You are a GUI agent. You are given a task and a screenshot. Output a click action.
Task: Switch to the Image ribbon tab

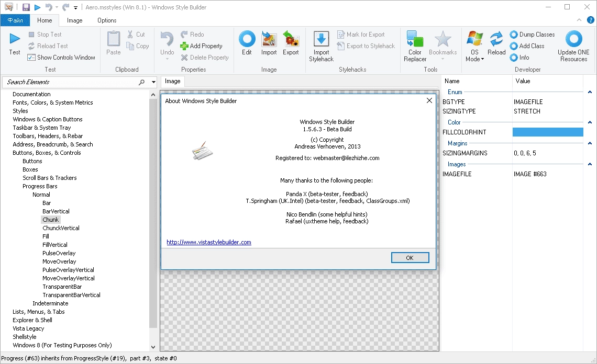[74, 20]
